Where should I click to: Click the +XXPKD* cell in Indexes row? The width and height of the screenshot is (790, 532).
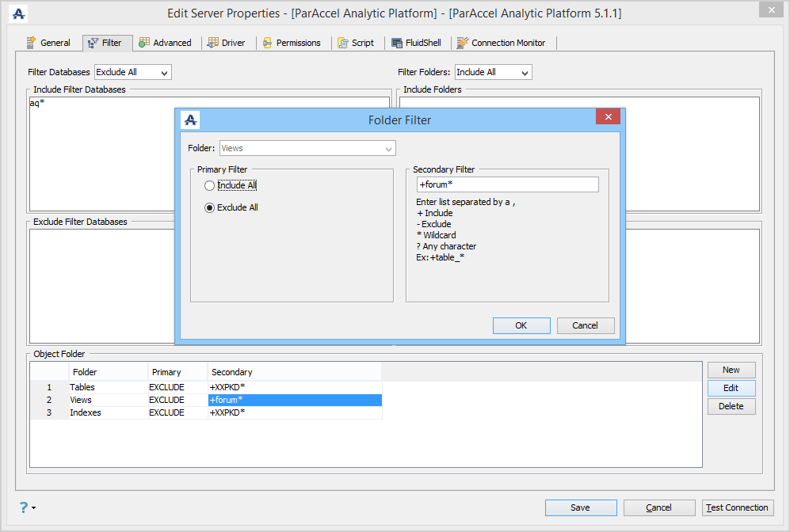point(295,412)
